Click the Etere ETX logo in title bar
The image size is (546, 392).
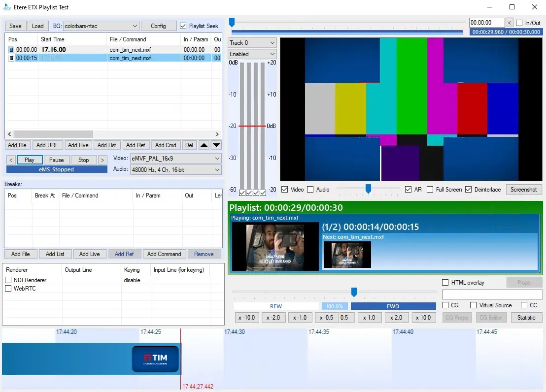[x=7, y=7]
